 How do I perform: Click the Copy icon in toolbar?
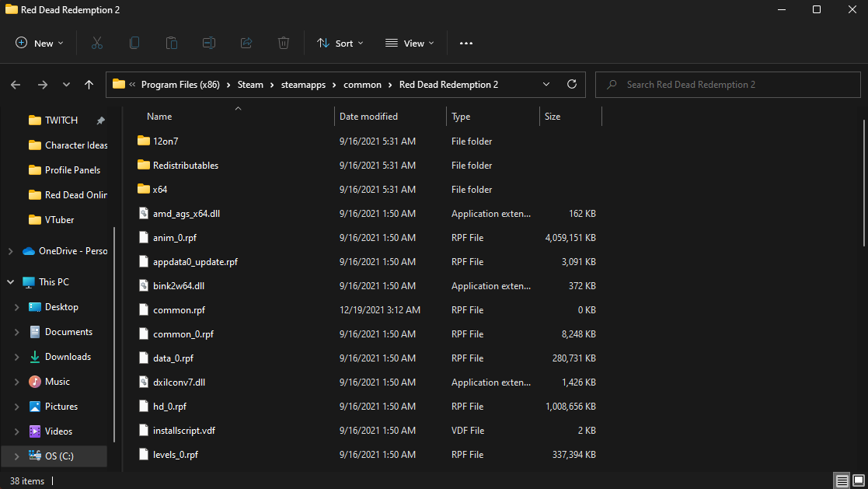click(x=134, y=44)
